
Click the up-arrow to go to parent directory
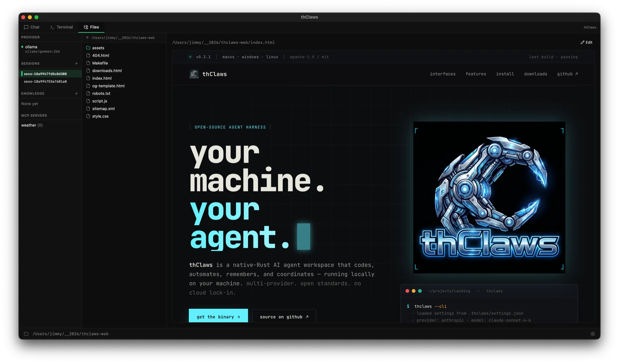[87, 38]
